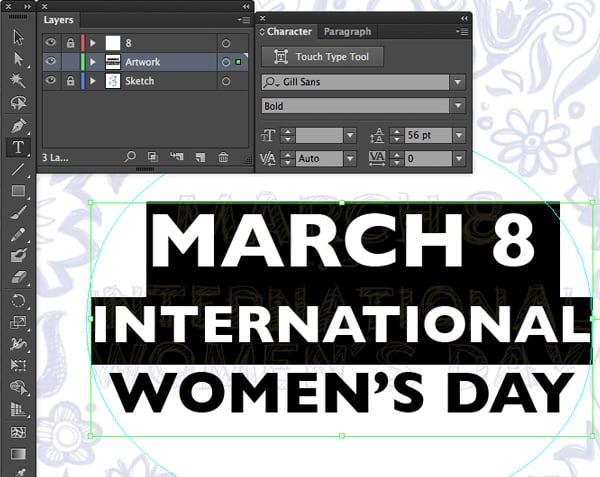Select the Perspective Grid tool

(x=18, y=409)
